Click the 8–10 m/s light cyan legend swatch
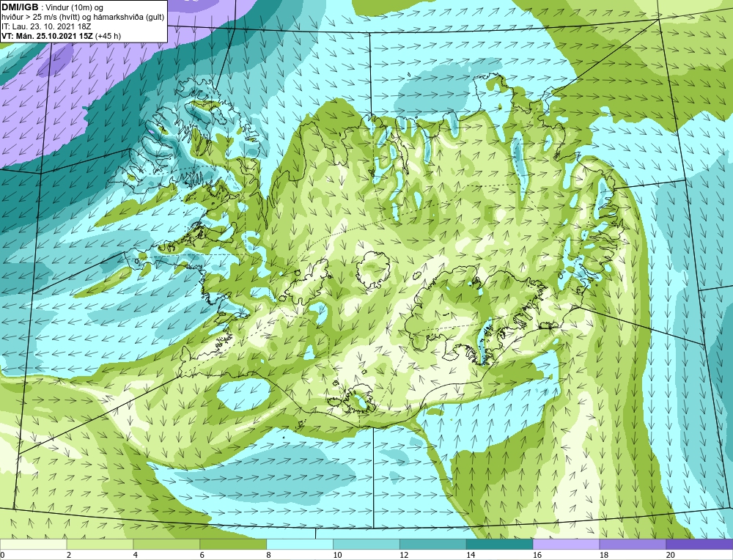The width and height of the screenshot is (733, 560). [x=300, y=544]
